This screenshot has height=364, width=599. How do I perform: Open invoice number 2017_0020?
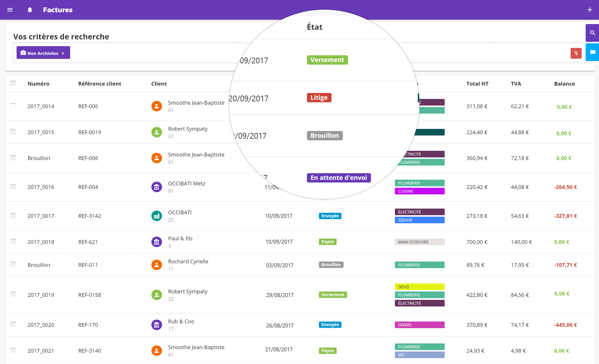(41, 325)
